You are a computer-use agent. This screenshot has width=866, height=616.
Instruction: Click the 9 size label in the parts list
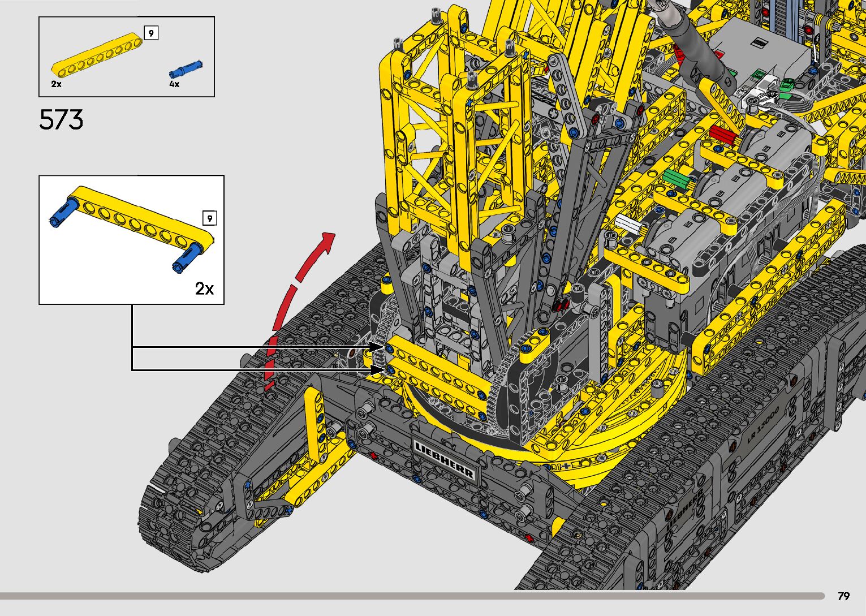point(150,33)
